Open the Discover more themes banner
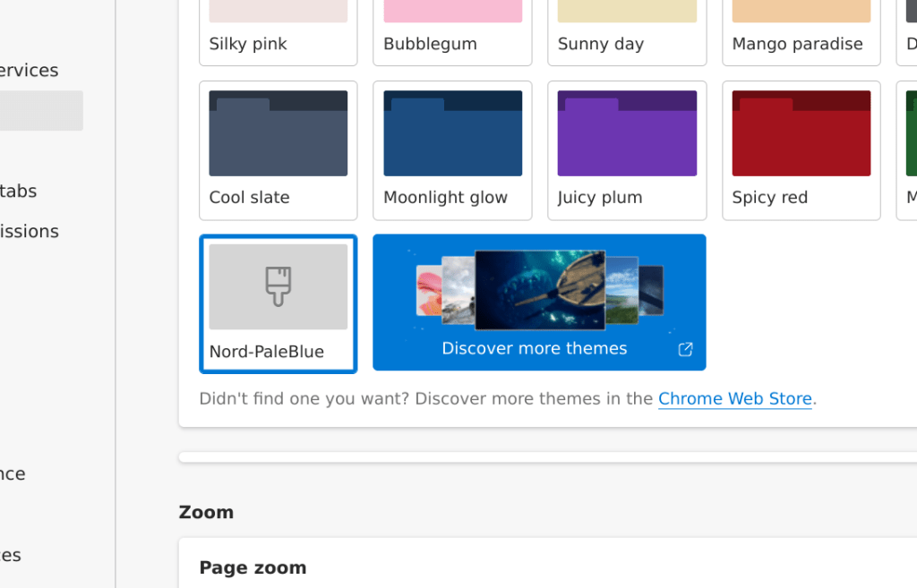This screenshot has height=588, width=917. (x=539, y=302)
